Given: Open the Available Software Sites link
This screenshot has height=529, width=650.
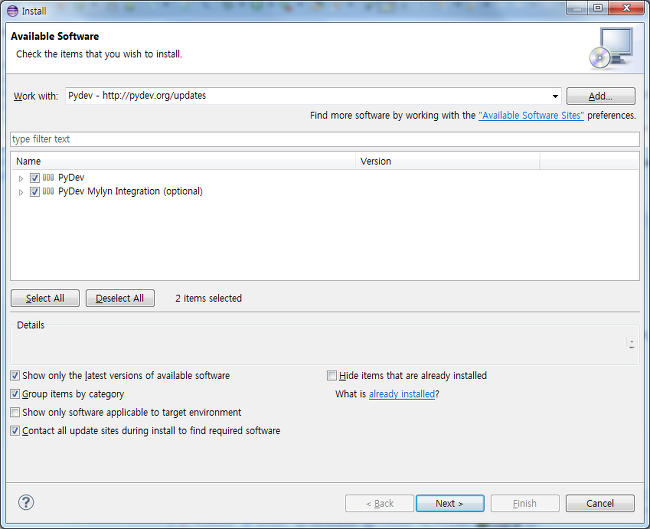Looking at the screenshot, I should [x=531, y=115].
